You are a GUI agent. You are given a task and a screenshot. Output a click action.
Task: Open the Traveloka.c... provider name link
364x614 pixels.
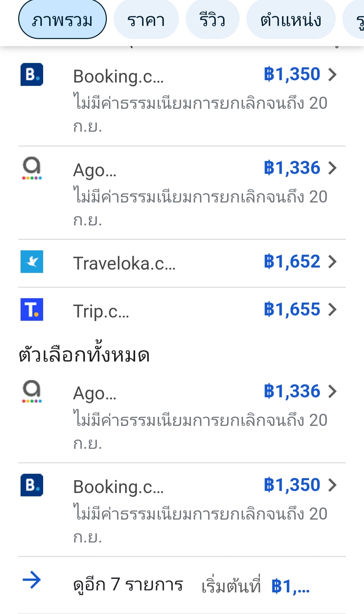click(124, 263)
